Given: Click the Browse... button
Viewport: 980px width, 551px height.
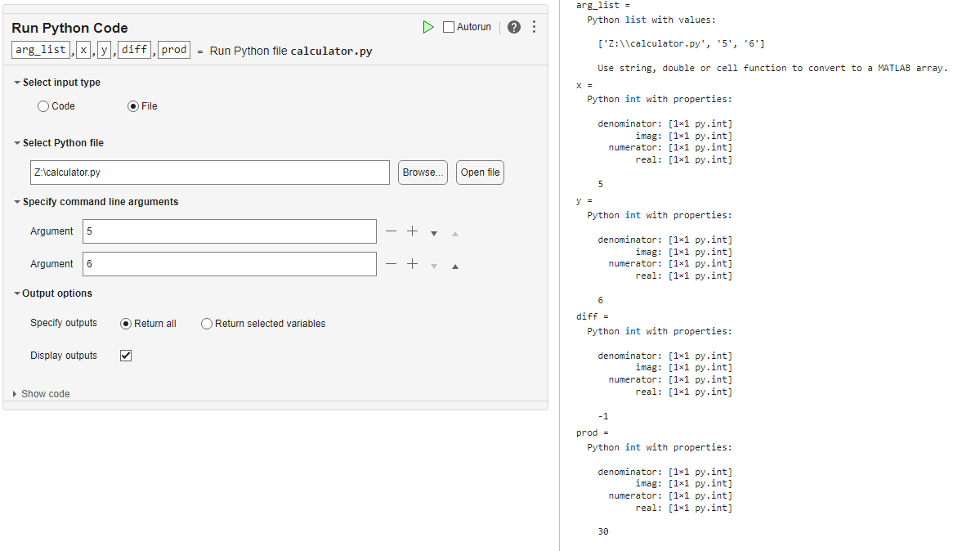Looking at the screenshot, I should (x=423, y=172).
